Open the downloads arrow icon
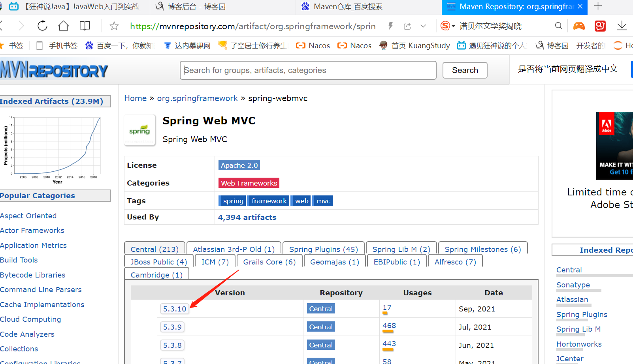 pos(622,26)
